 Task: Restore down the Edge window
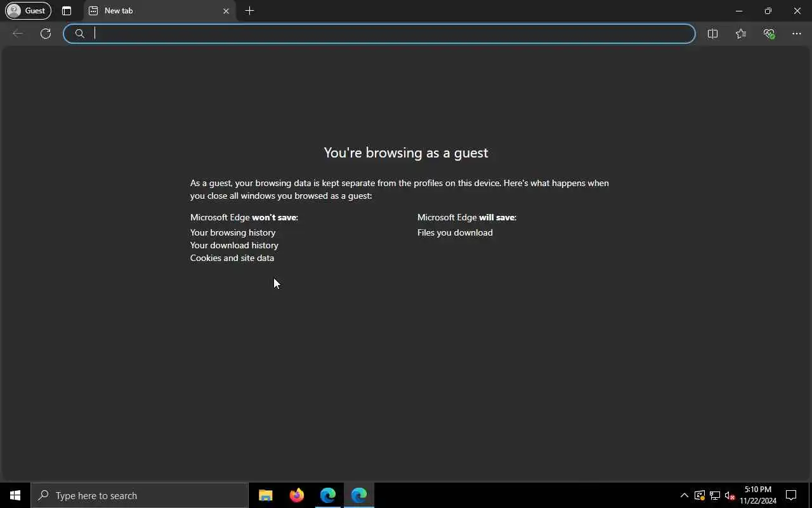tap(768, 11)
